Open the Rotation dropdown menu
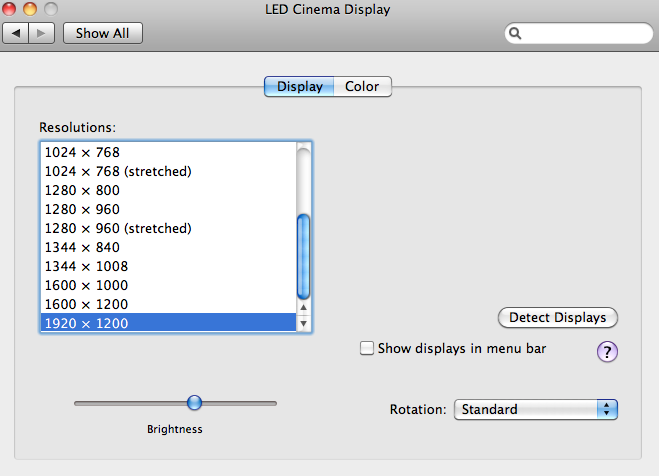This screenshot has height=476, width=659. tap(536, 409)
